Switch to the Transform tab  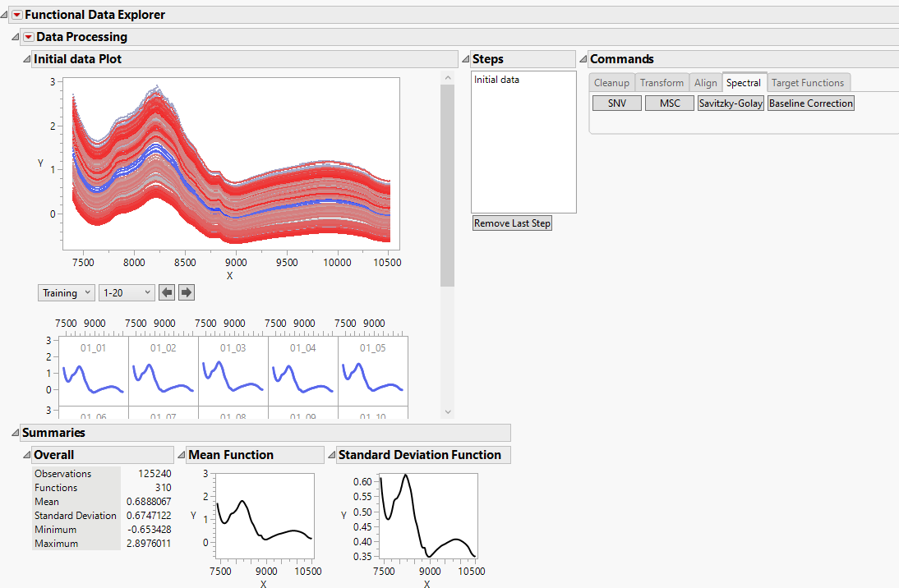pos(662,82)
